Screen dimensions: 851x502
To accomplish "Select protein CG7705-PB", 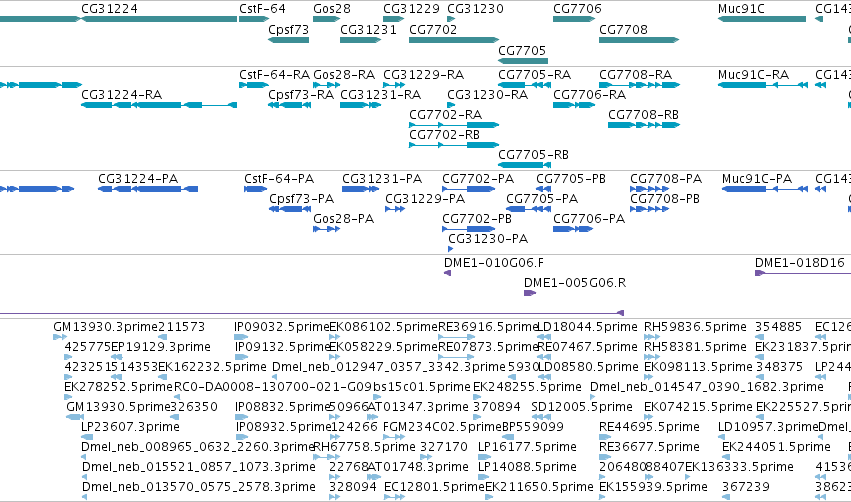I will coord(544,189).
